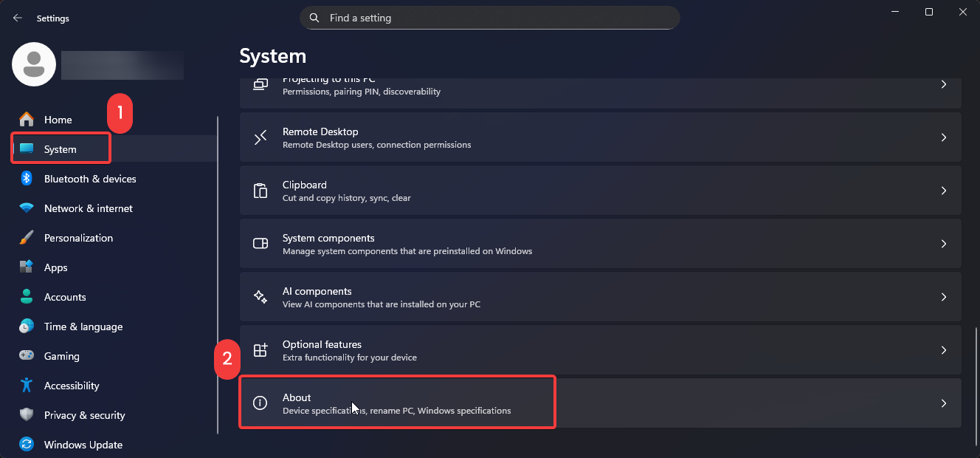The image size is (980, 458).
Task: Click the Optional features icon
Action: coord(260,350)
